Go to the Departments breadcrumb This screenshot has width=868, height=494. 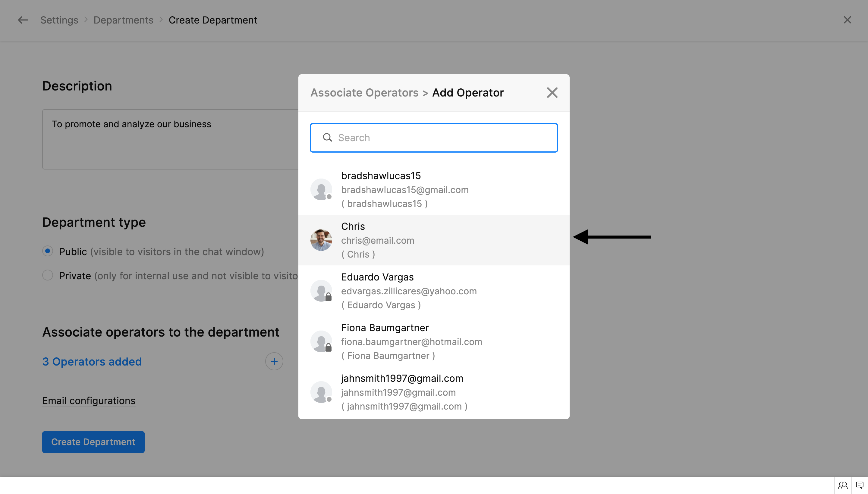pyautogui.click(x=124, y=20)
